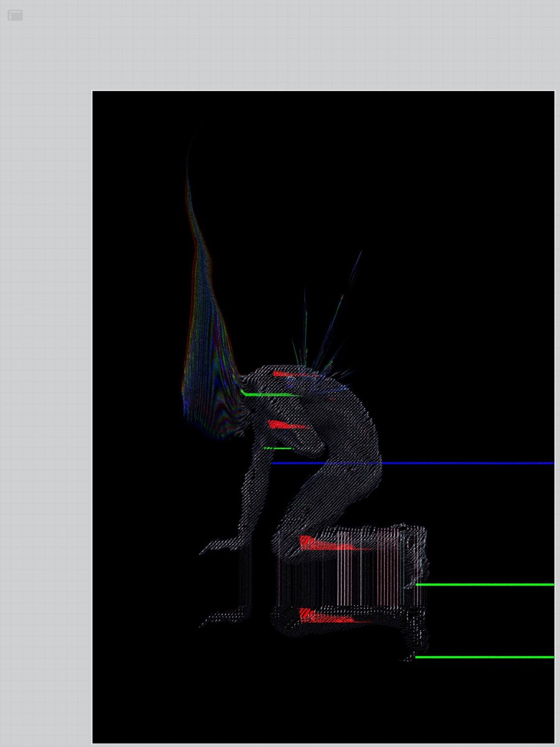
Task: Click the faint panel-toggle icon on the canvas
Action: [x=15, y=15]
